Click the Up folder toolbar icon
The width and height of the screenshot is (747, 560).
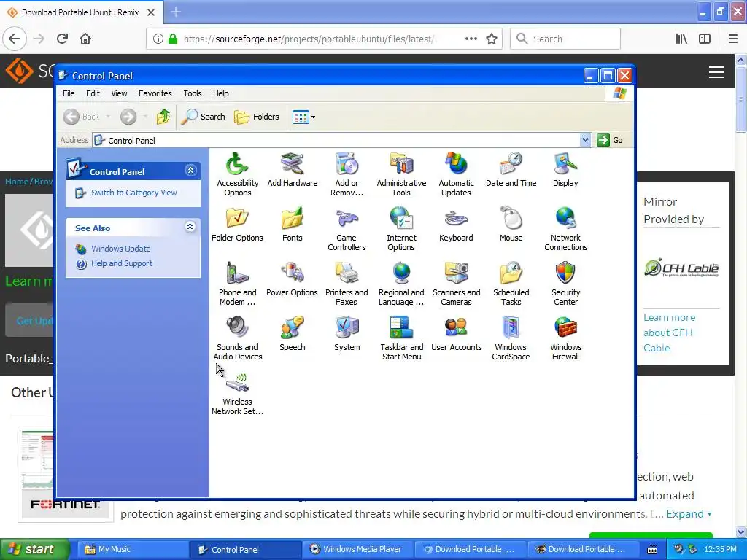(x=163, y=116)
